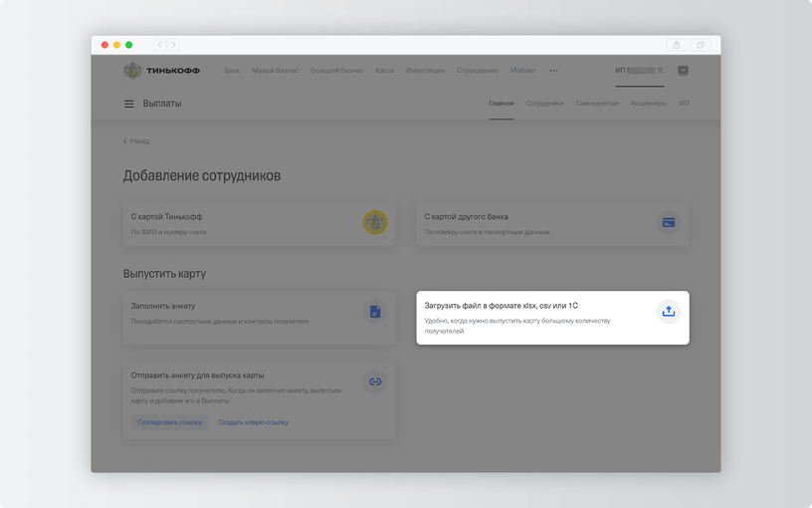Minimize the browser window with the yellow button

click(x=116, y=45)
